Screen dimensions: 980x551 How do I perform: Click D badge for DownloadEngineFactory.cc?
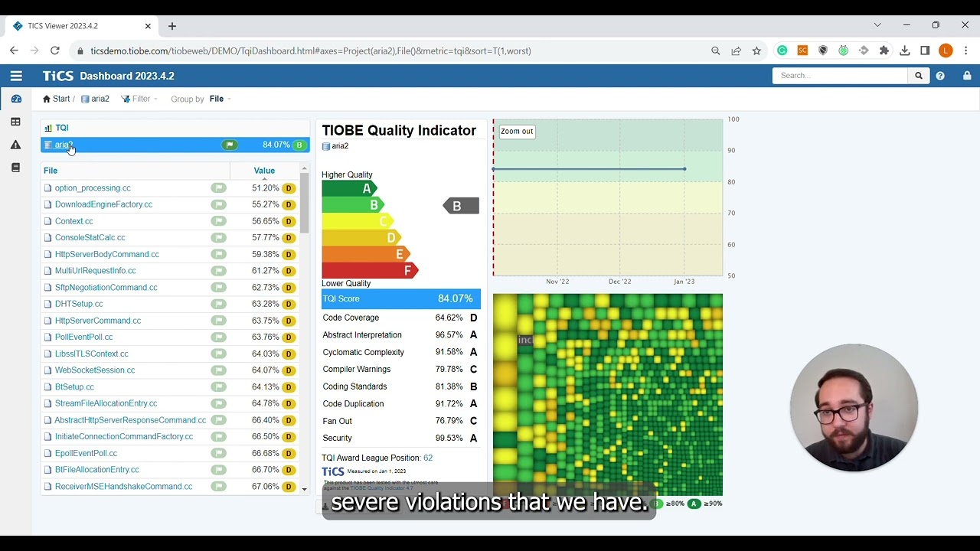click(289, 204)
